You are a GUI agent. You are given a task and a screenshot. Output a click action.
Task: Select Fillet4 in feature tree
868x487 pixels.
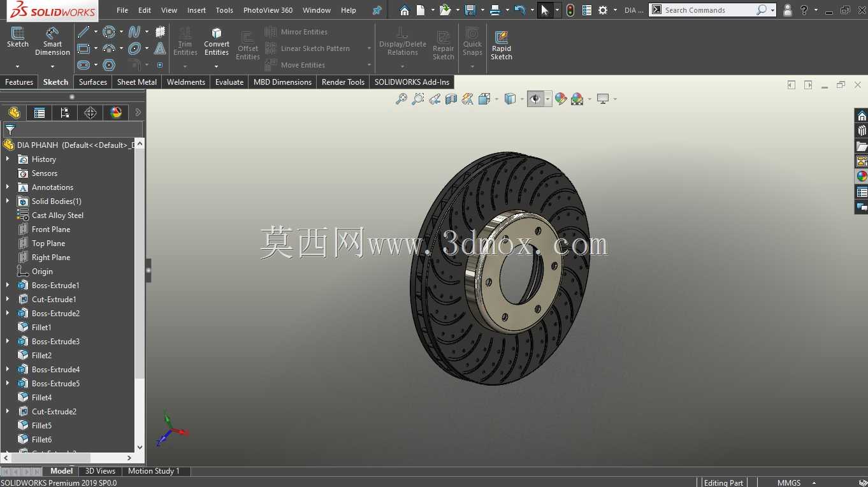tap(41, 397)
